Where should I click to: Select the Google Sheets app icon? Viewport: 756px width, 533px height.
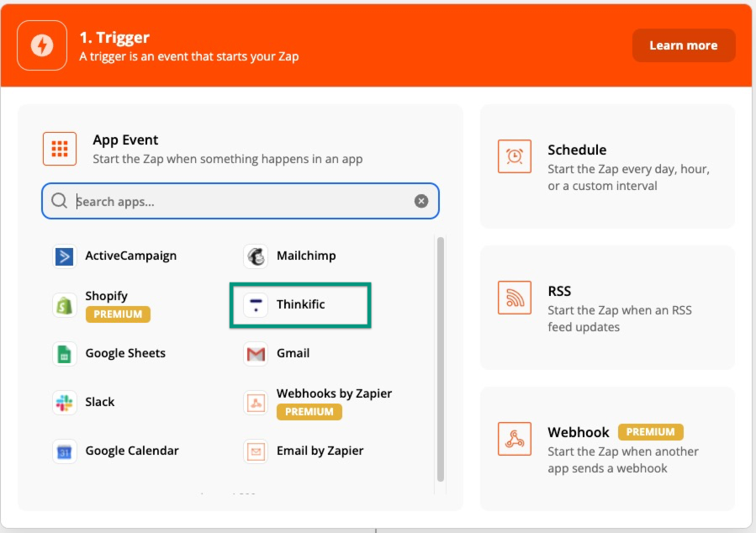pyautogui.click(x=64, y=354)
